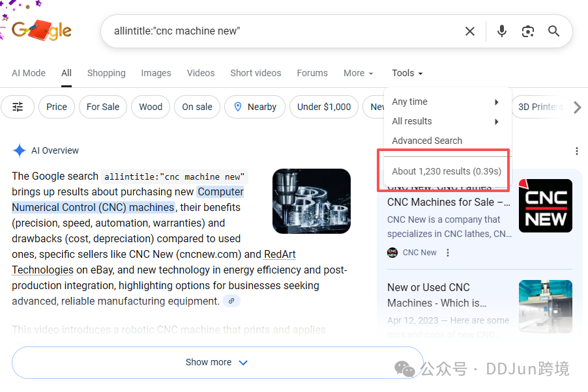Click the magnifier search submit icon
The width and height of the screenshot is (588, 392).
[554, 31]
